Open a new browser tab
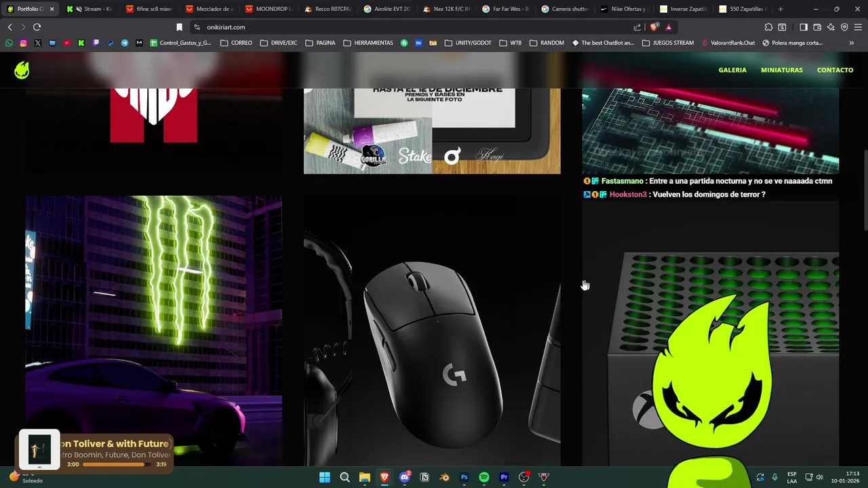 click(x=781, y=9)
